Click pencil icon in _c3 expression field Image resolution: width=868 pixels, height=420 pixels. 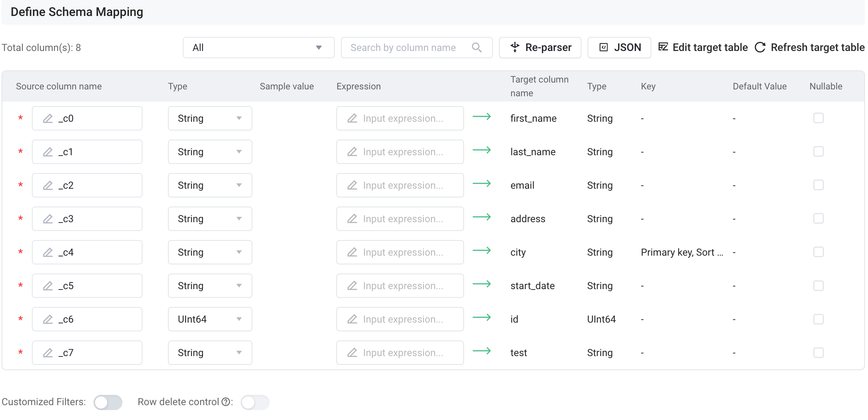point(352,219)
